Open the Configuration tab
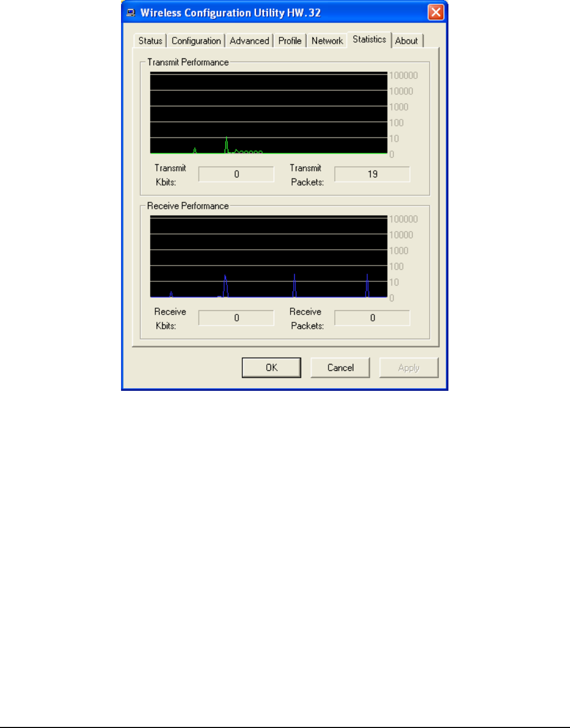570x728 pixels. click(196, 41)
